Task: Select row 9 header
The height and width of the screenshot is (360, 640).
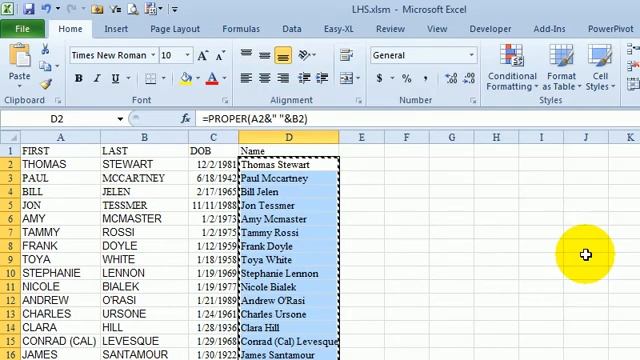Action: pyautogui.click(x=10, y=260)
